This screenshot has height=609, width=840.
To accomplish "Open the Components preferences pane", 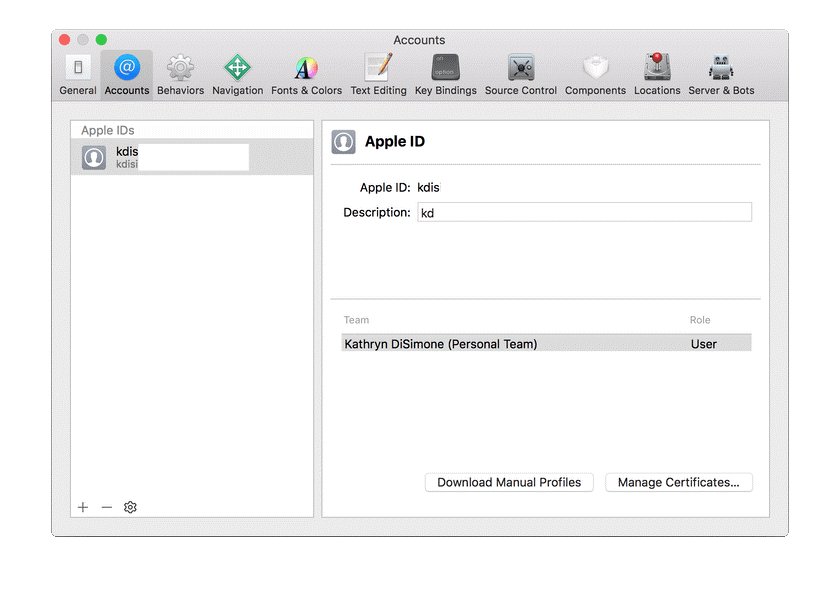I will point(595,76).
